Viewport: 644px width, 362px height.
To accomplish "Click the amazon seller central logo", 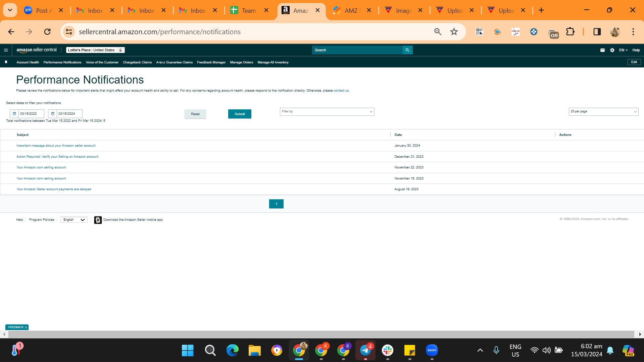I will 37,50.
